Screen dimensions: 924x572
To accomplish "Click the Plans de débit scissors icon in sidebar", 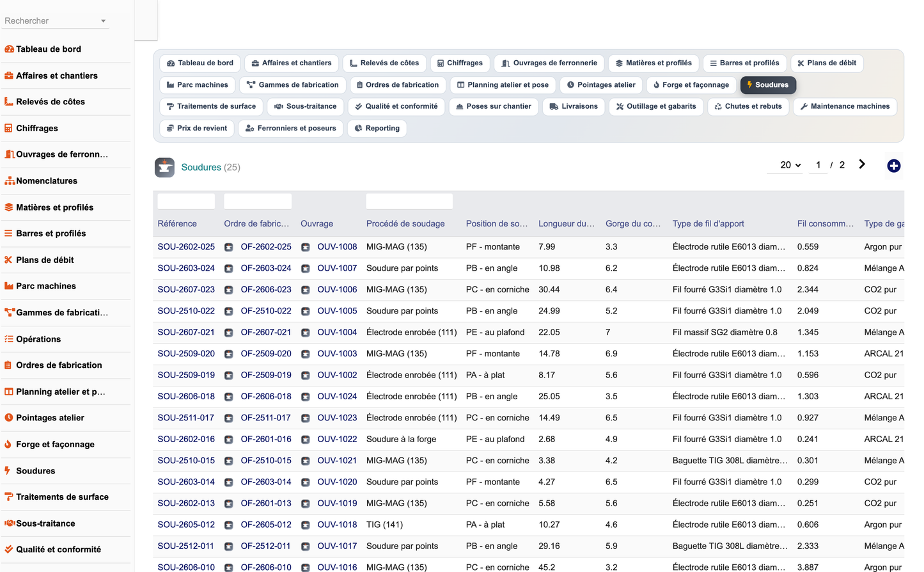I will [9, 260].
